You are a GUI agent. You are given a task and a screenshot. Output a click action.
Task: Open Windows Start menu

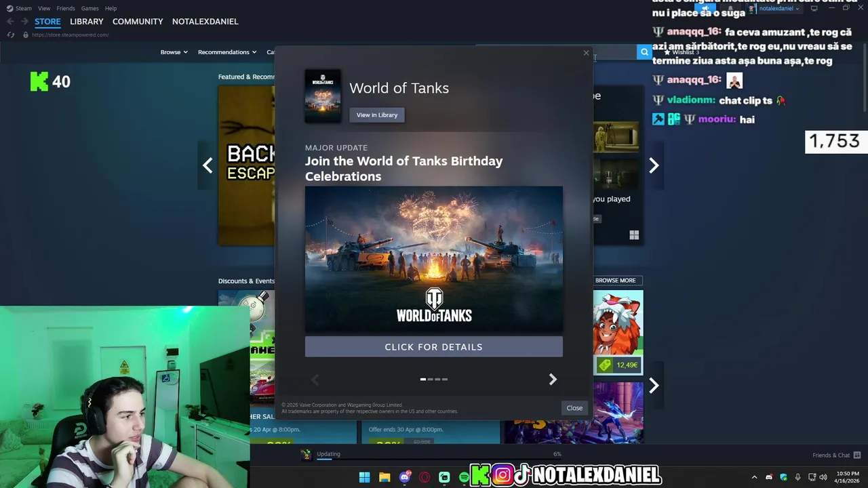point(364,477)
